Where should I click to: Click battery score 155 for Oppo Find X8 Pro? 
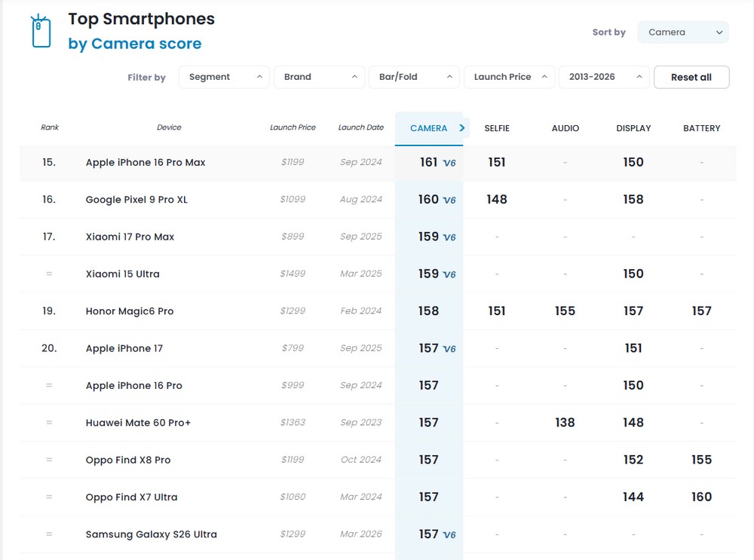click(x=701, y=460)
